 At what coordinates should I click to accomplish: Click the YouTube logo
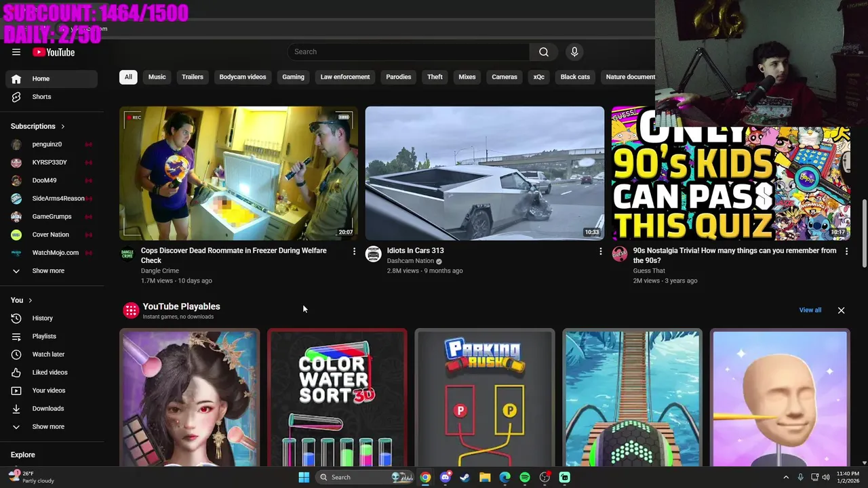click(54, 52)
